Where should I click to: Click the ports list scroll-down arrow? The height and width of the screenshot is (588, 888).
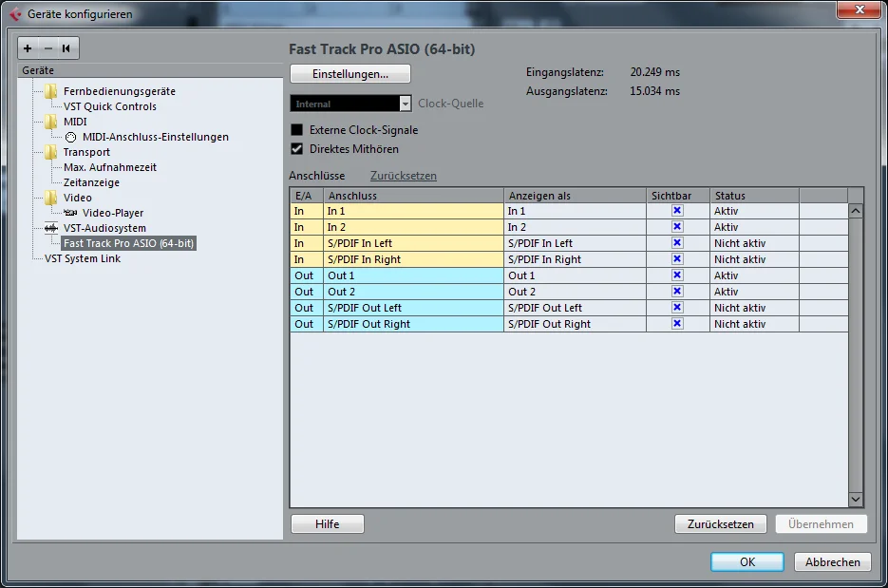pyautogui.click(x=856, y=500)
